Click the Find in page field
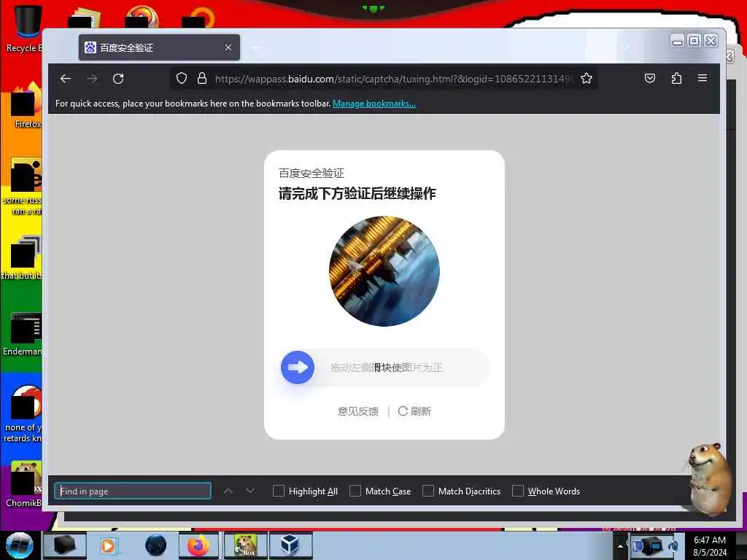Image resolution: width=747 pixels, height=560 pixels. [x=133, y=491]
